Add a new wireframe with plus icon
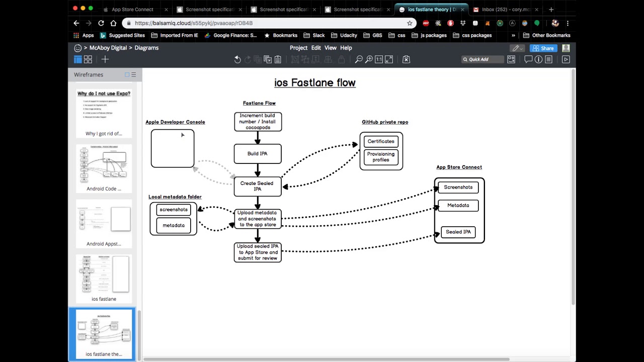The height and width of the screenshot is (362, 644). point(105,59)
